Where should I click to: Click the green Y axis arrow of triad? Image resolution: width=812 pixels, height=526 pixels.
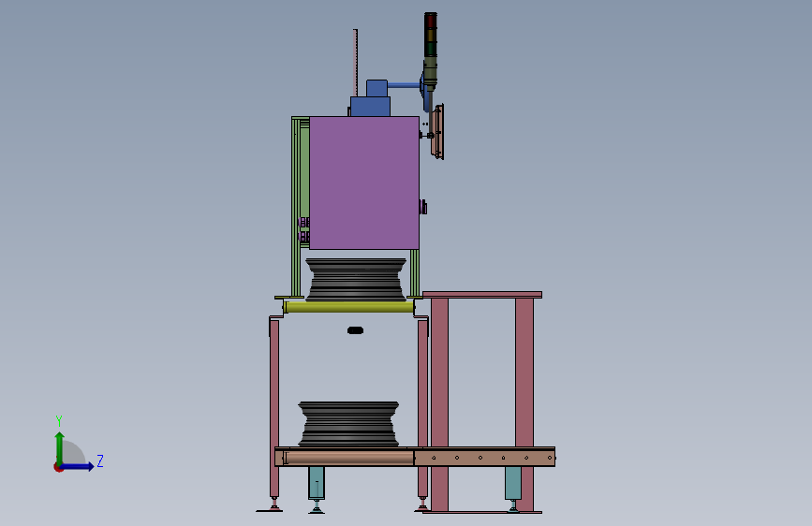pyautogui.click(x=60, y=447)
